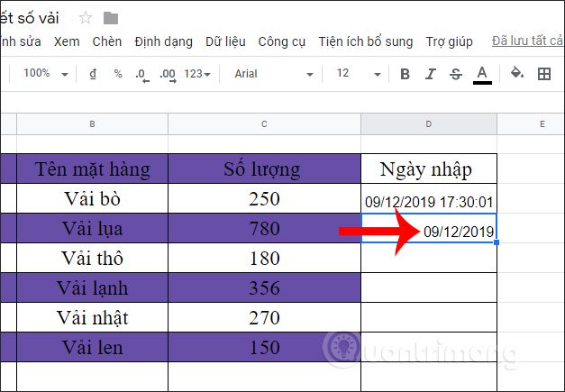
Task: Select column D header
Action: tap(429, 124)
